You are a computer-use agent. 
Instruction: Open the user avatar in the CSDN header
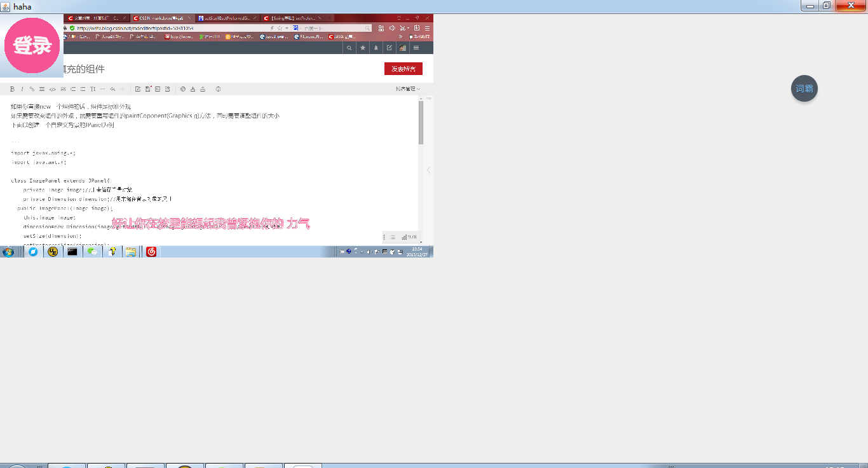(x=402, y=48)
